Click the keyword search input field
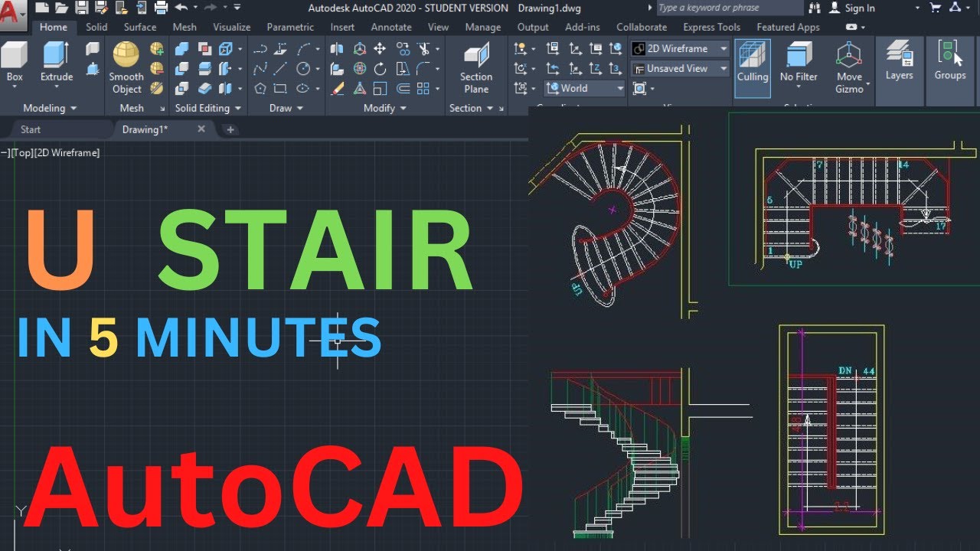Viewport: 980px width, 551px height. pyautogui.click(x=730, y=8)
